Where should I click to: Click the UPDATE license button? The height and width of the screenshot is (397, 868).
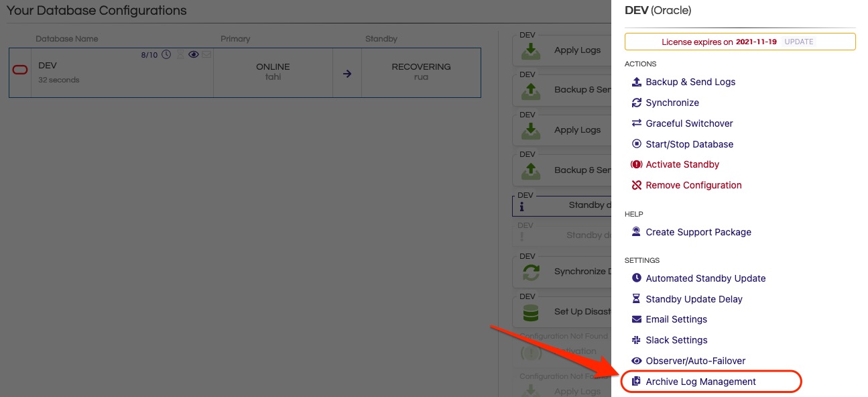tap(798, 42)
